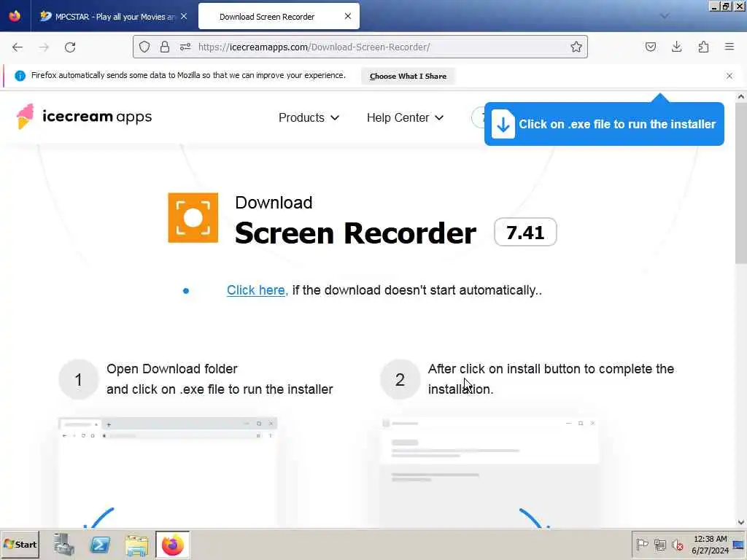Open the Windows Start menu

pyautogui.click(x=20, y=544)
